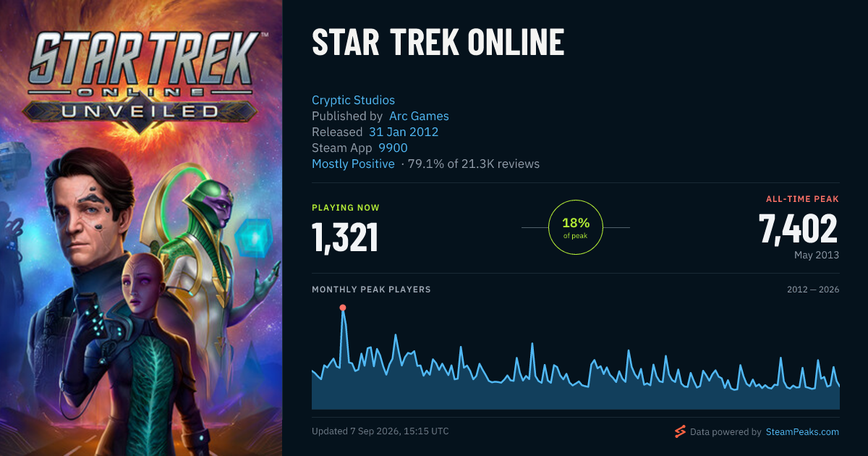The image size is (868, 456).
Task: Click the Star Trek Online Unveiled cover art
Action: click(x=141, y=228)
